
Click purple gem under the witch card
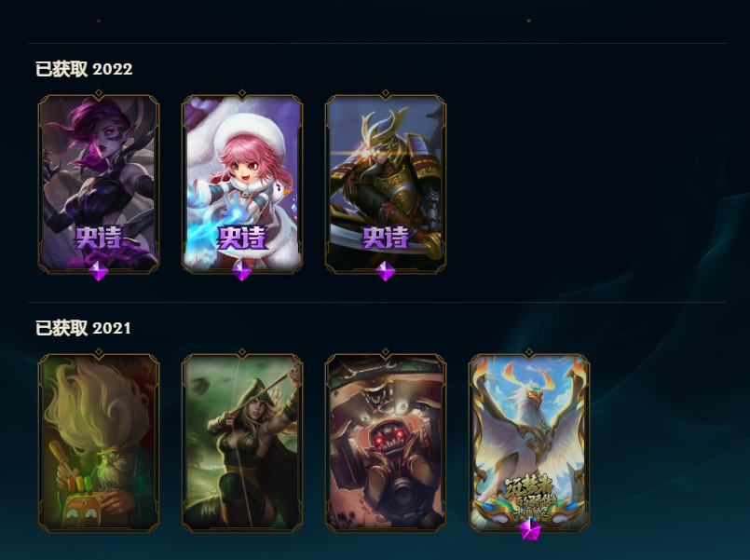(x=99, y=271)
